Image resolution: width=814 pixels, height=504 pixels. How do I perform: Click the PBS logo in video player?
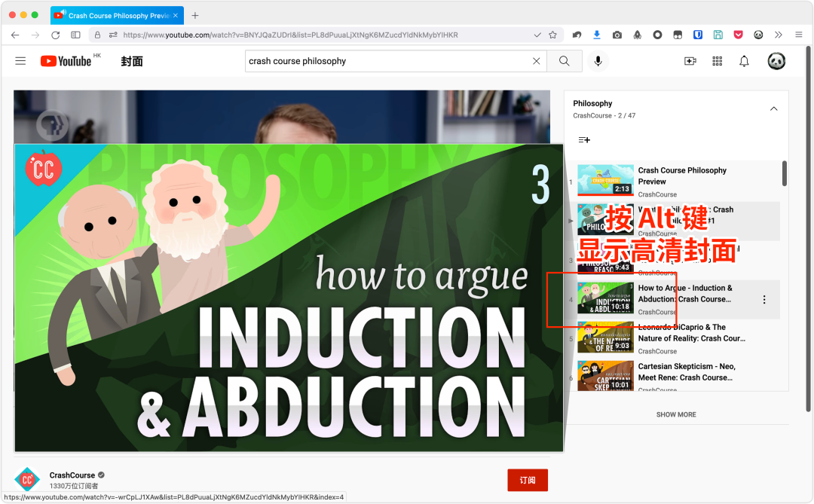click(52, 125)
